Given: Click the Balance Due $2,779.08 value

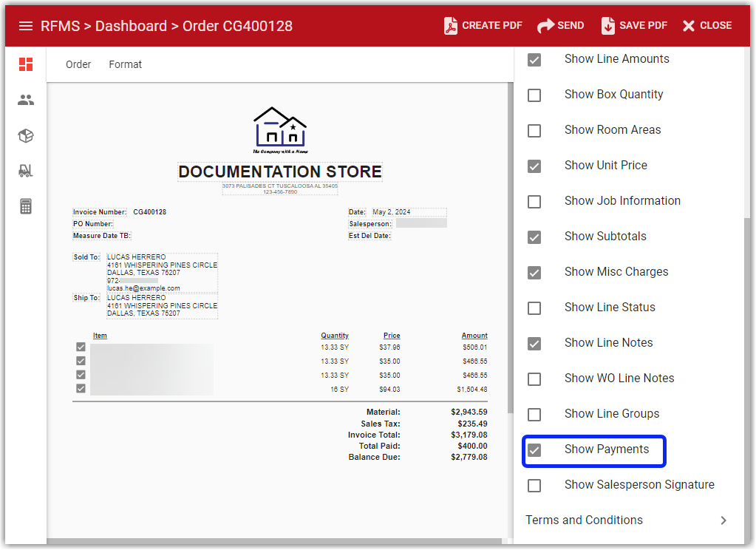Looking at the screenshot, I should pos(469,458).
